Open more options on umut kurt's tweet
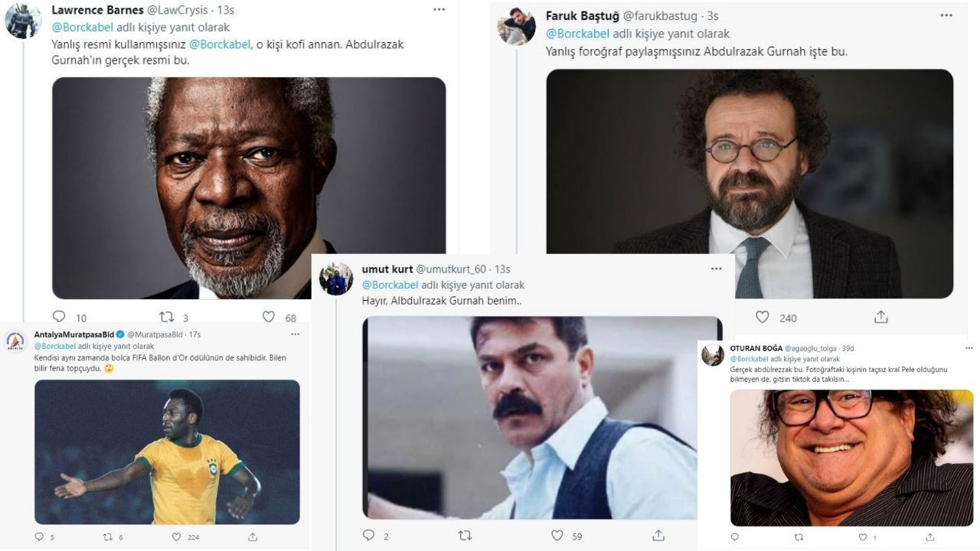 [716, 269]
